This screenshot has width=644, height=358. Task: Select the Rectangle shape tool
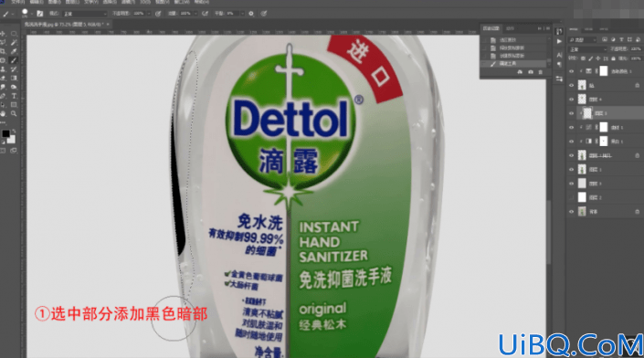pyautogui.click(x=14, y=105)
